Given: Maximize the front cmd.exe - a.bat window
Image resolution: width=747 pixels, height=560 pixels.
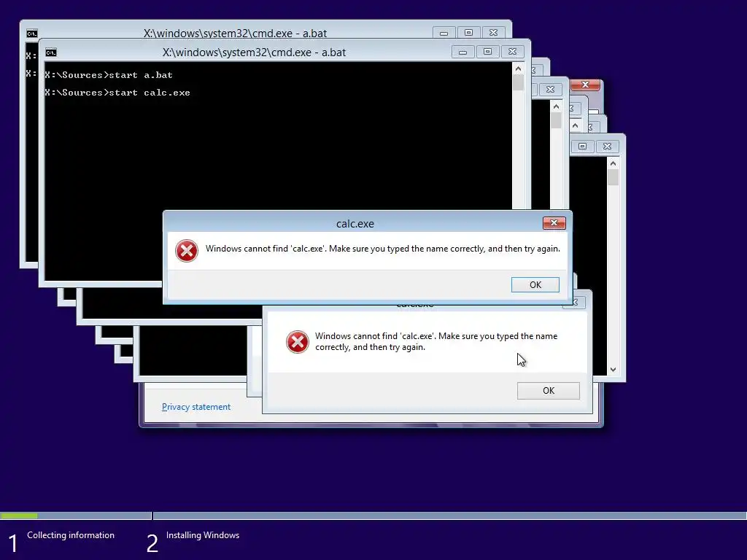Looking at the screenshot, I should [x=487, y=52].
